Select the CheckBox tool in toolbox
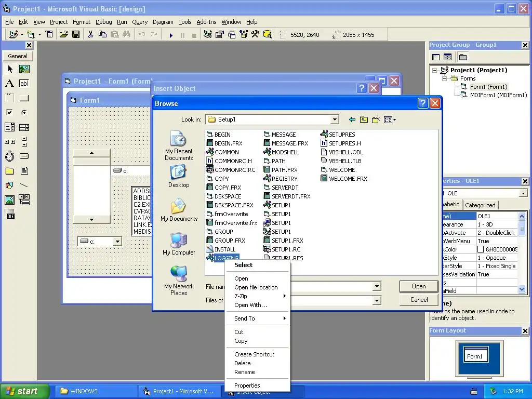532x399 pixels. 10,112
